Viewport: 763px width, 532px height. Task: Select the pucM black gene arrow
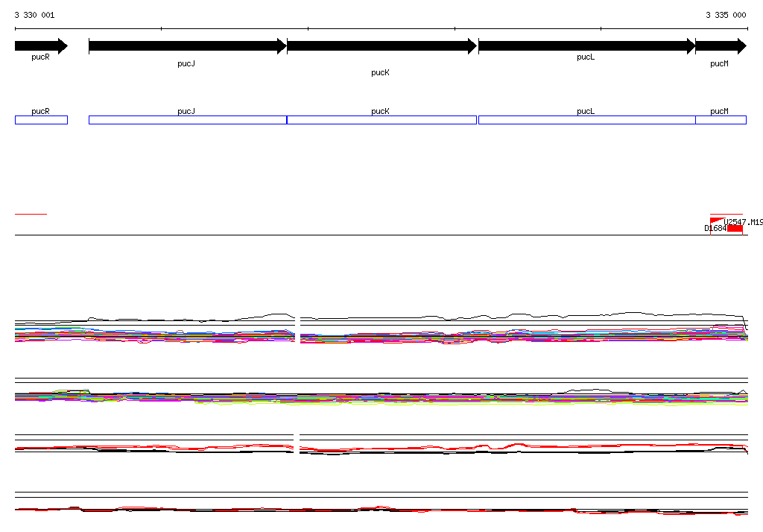click(721, 46)
